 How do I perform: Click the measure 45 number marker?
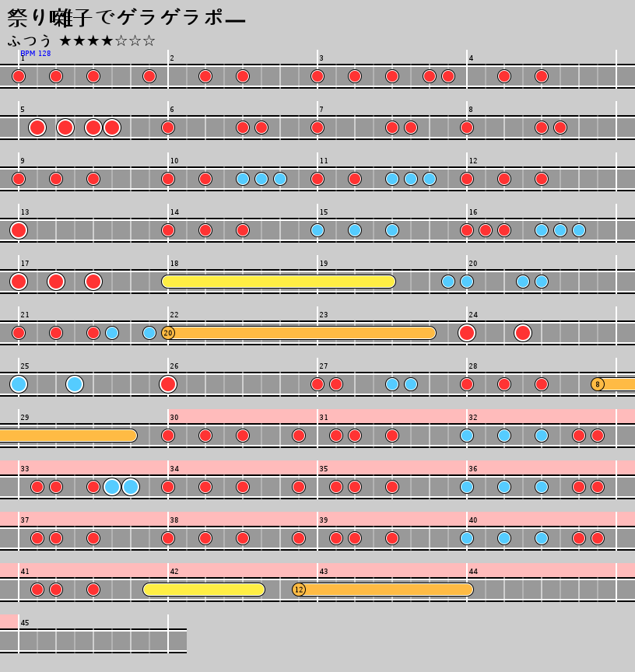[25, 623]
